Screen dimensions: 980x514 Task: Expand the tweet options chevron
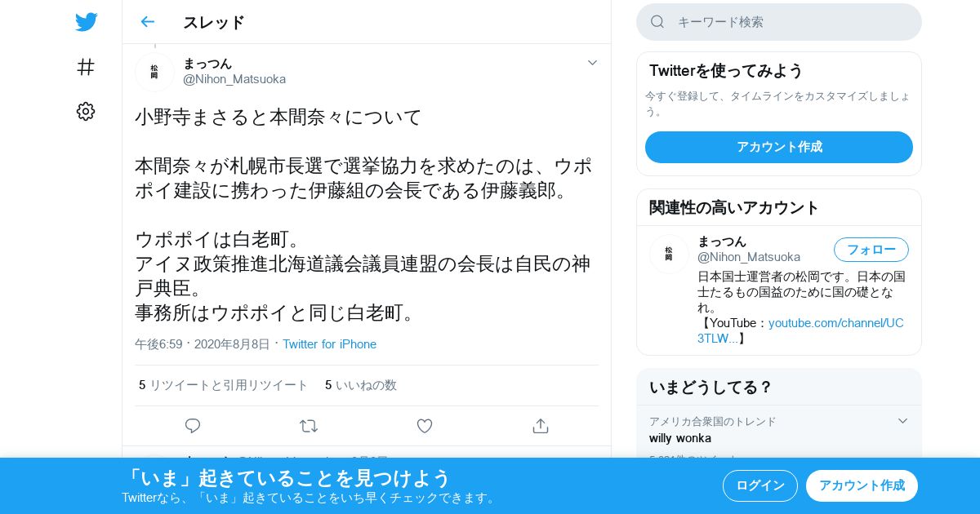point(592,63)
